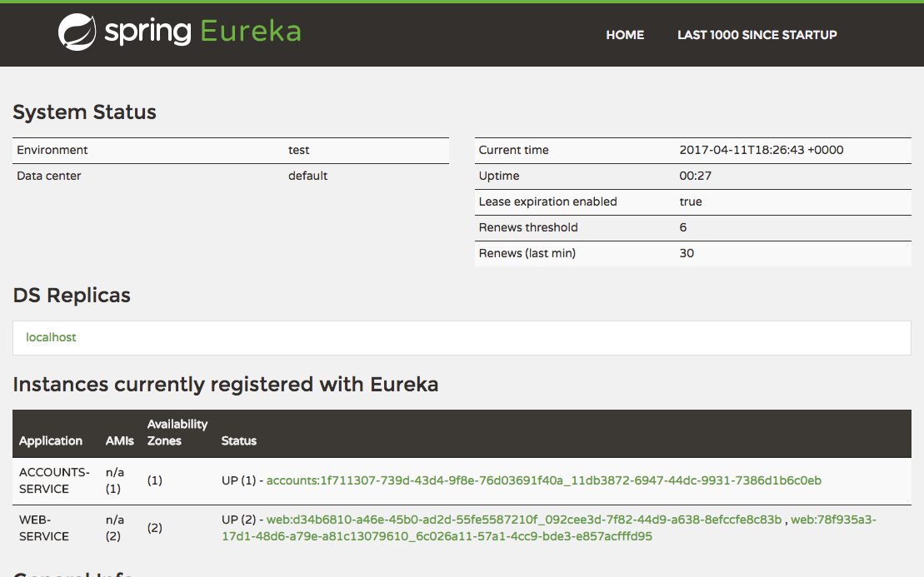Click availability zones (2) for WEB-SERVICE
The width and height of the screenshot is (924, 577).
click(x=154, y=528)
